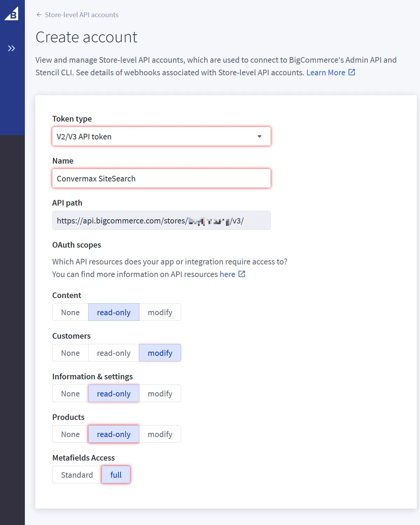Screen dimensions: 420x525
Task: Set Products scope to None
Action: tap(70, 434)
